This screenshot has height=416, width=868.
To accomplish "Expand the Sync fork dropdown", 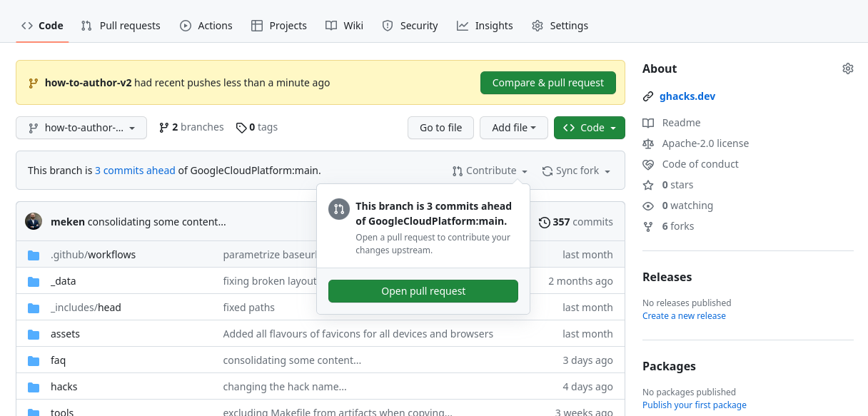I will pyautogui.click(x=575, y=171).
